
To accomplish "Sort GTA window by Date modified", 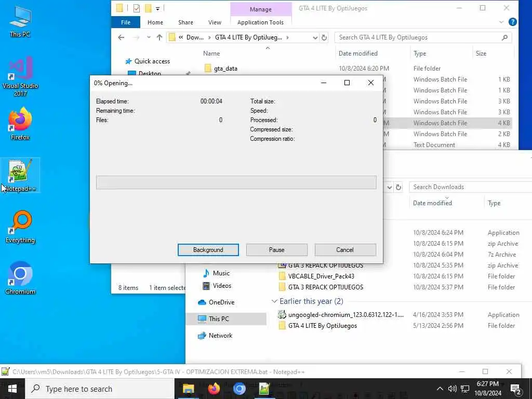I will coord(358,54).
